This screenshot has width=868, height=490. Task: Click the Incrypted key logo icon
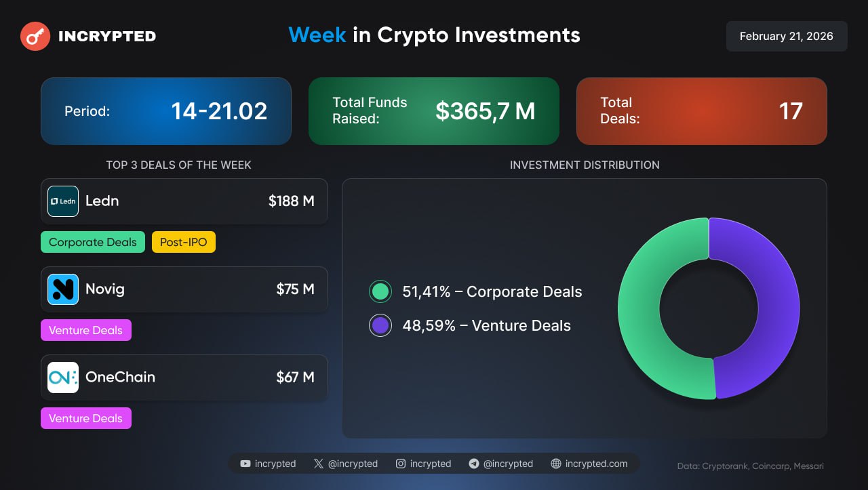pyautogui.click(x=35, y=37)
